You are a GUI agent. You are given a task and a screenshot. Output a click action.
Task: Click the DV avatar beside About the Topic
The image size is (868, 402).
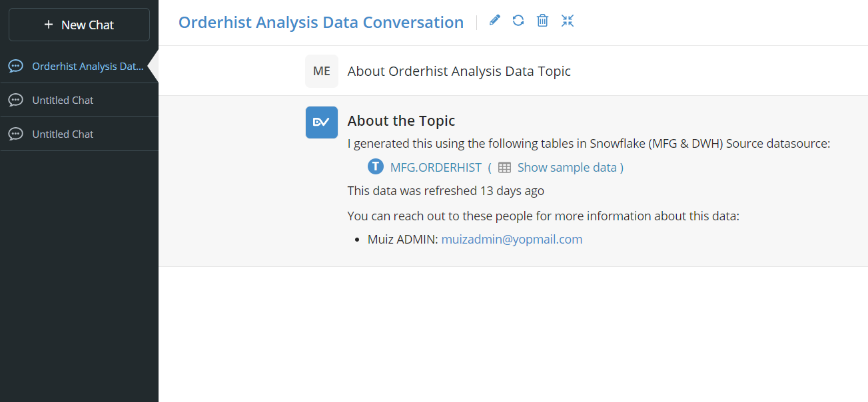(322, 122)
